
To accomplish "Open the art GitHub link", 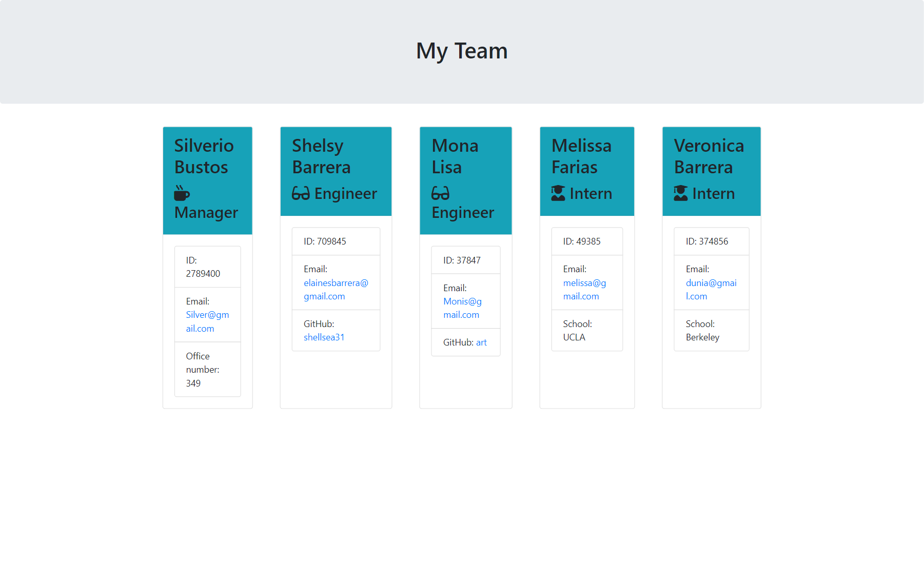I will [481, 342].
